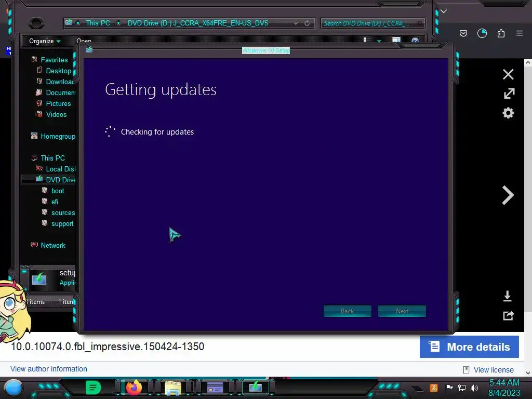Switch to Windows Setup taskbar button
Image resolution: width=532 pixels, height=399 pixels.
[256, 387]
